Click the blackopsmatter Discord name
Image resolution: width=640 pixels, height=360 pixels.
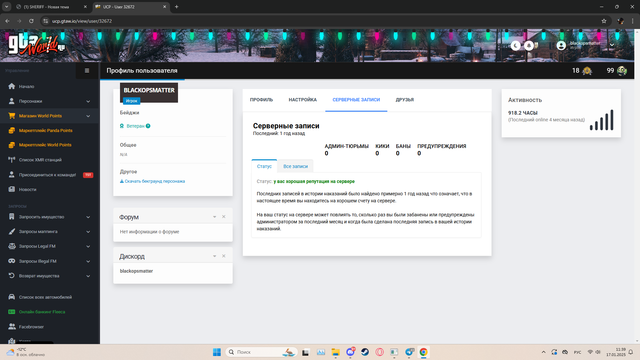136,271
